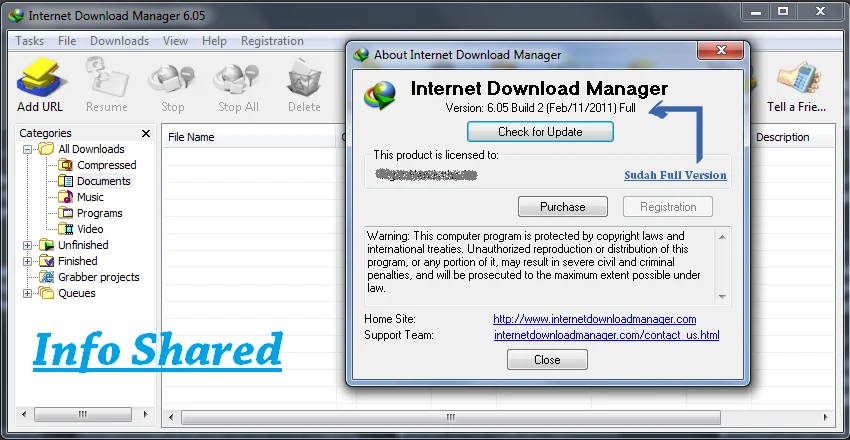This screenshot has width=850, height=440.
Task: Click warning text scrollbar up arrow
Action: [x=722, y=237]
